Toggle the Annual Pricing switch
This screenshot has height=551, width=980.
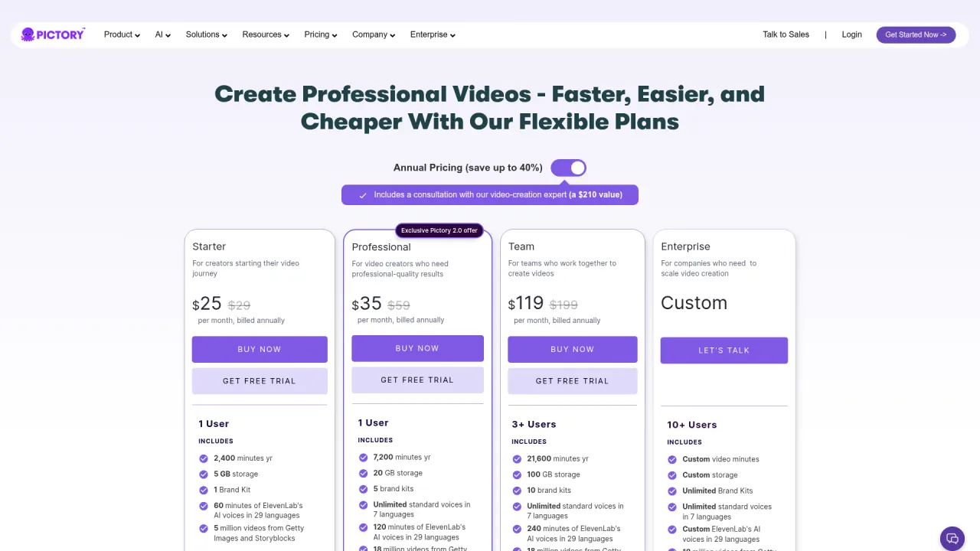[568, 168]
